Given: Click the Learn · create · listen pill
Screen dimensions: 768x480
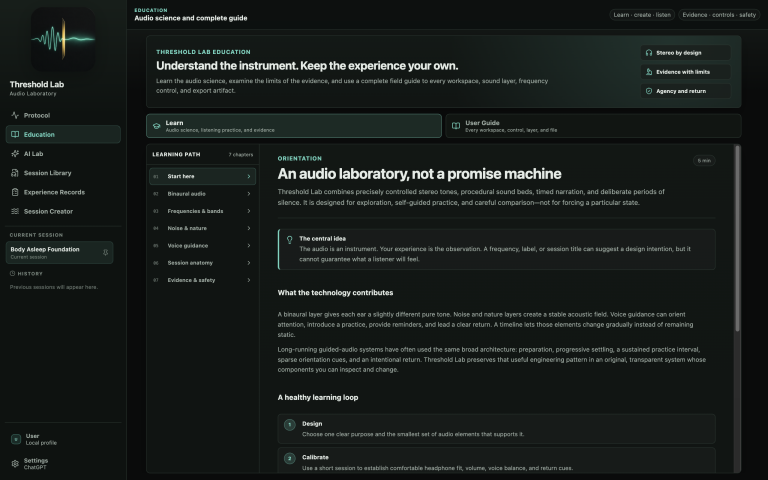Looking at the screenshot, I should [642, 15].
